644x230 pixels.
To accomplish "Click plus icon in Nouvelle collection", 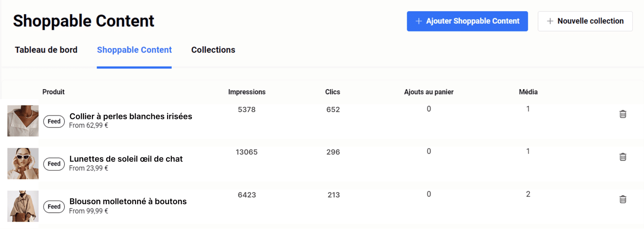I will point(550,21).
